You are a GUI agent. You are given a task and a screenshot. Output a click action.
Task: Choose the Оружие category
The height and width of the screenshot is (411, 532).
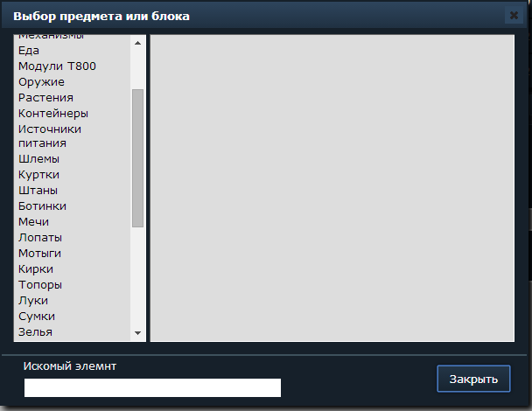coord(41,82)
